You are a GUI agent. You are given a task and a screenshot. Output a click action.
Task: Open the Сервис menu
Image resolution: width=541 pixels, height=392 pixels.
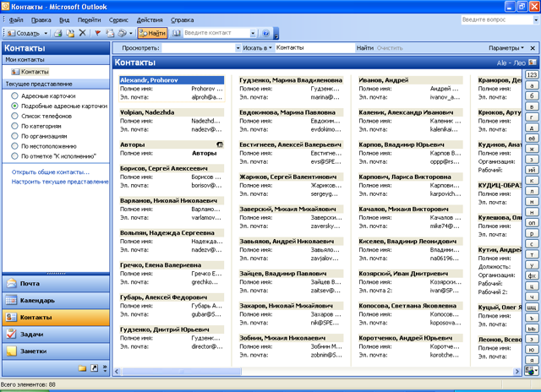[118, 20]
